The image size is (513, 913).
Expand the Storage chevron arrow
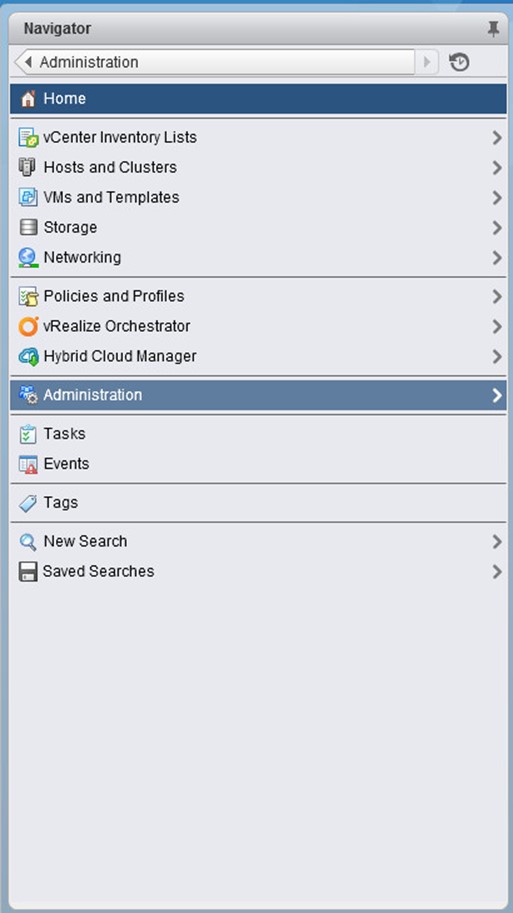[497, 228]
